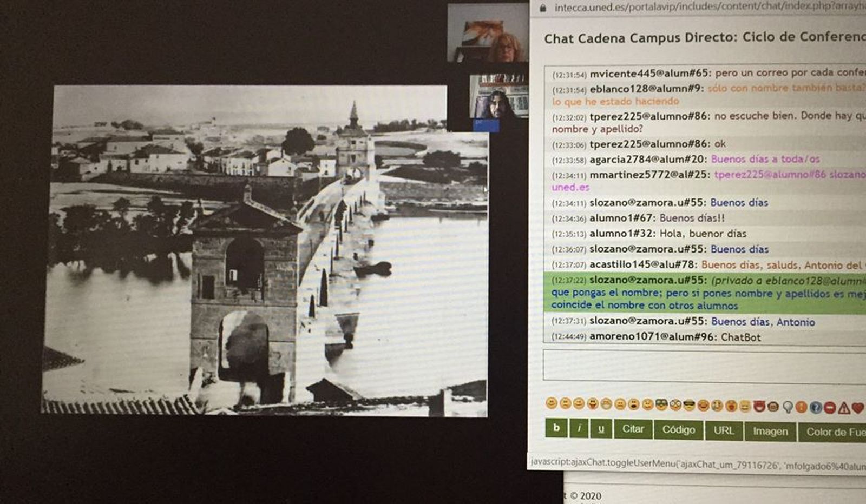Insert the red no-entry sign emoticon

coord(830,408)
